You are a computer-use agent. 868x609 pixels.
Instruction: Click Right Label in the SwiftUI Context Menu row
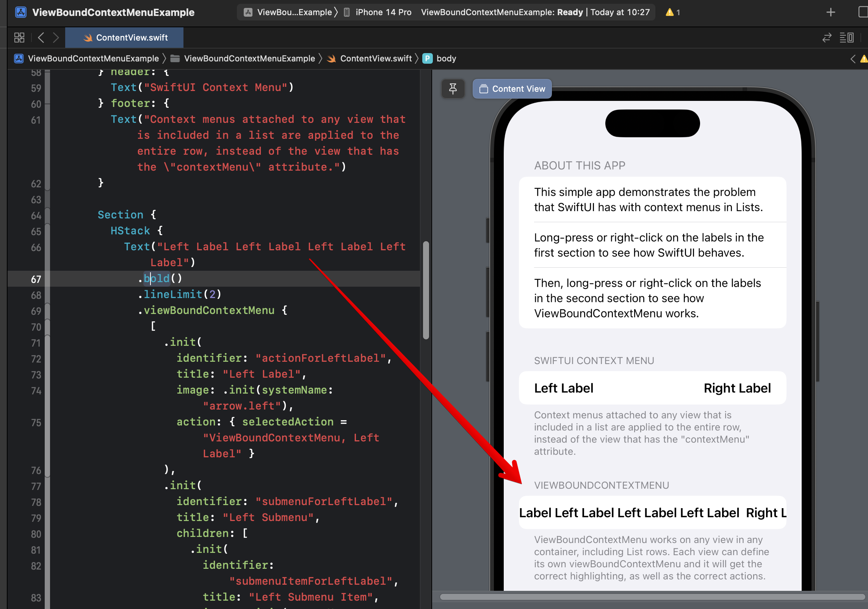click(x=737, y=388)
